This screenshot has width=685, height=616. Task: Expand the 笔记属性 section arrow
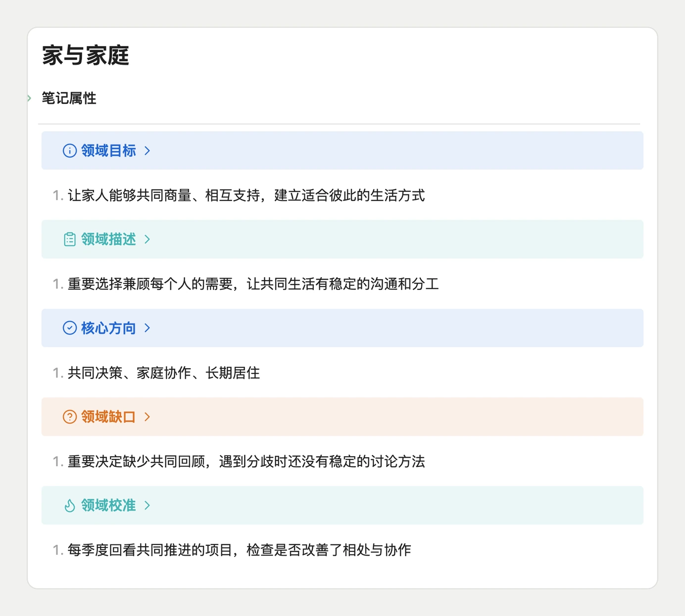coord(30,98)
